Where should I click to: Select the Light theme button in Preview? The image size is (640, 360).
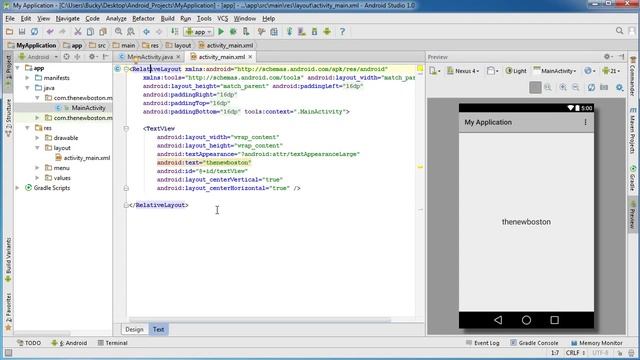(x=516, y=71)
